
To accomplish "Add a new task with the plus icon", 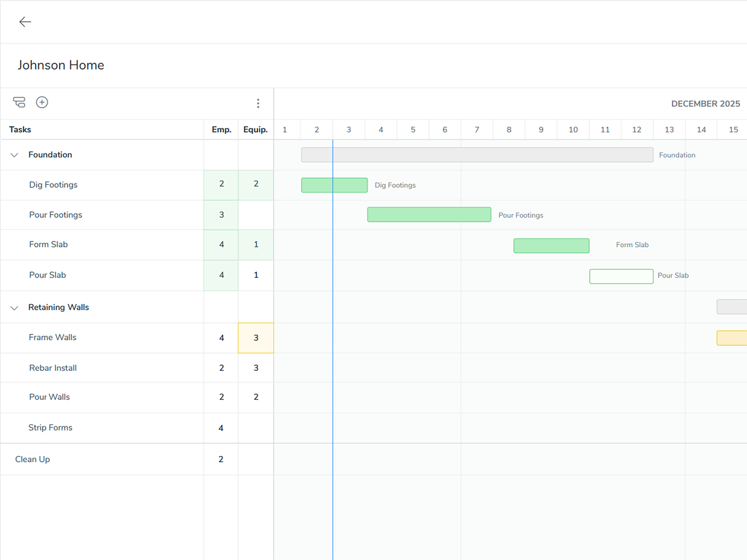I will tap(42, 102).
